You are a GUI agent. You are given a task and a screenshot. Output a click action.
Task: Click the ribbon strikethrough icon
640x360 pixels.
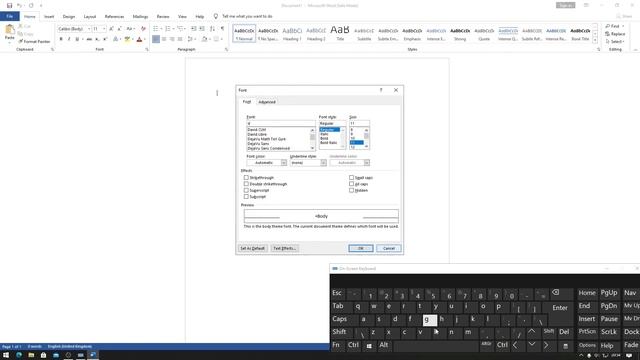[89, 39]
